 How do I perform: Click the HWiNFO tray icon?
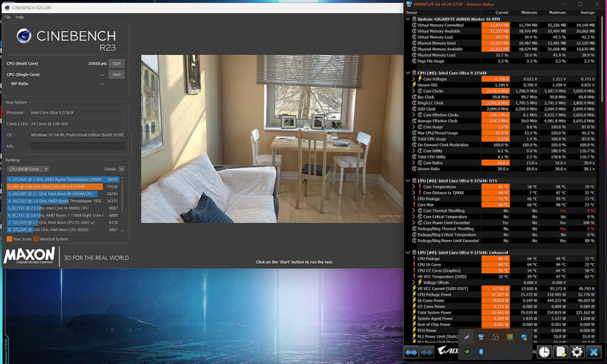(481, 337)
